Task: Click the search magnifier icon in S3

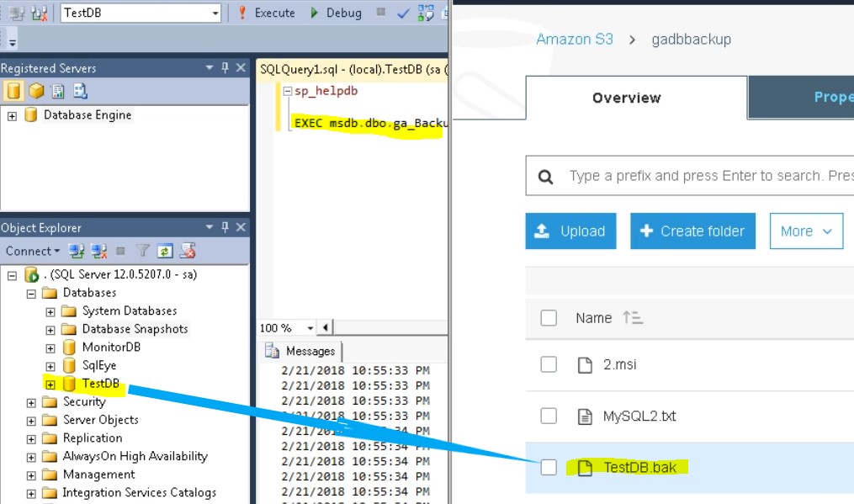Action: [x=546, y=177]
